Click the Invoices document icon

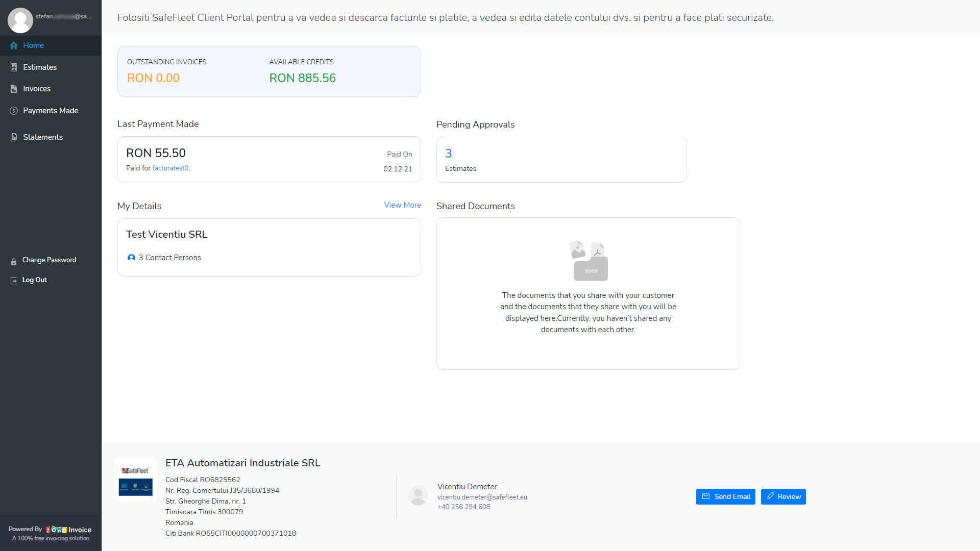pyautogui.click(x=13, y=88)
